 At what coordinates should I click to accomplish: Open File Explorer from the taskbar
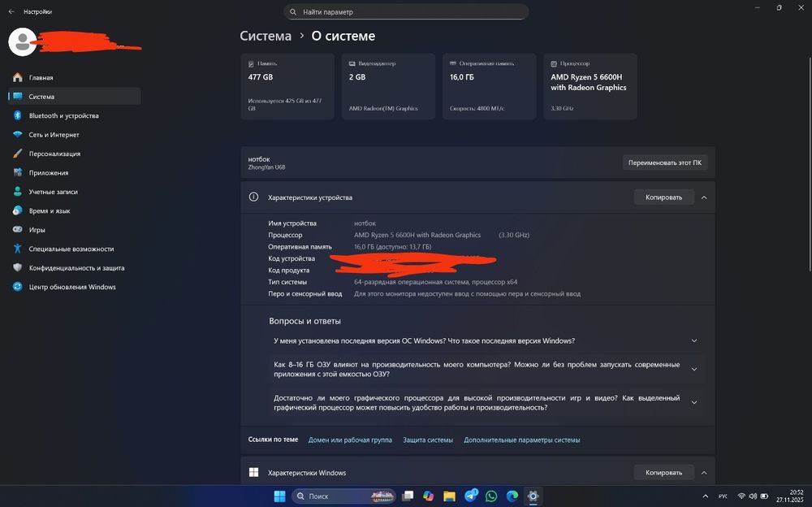pos(449,496)
